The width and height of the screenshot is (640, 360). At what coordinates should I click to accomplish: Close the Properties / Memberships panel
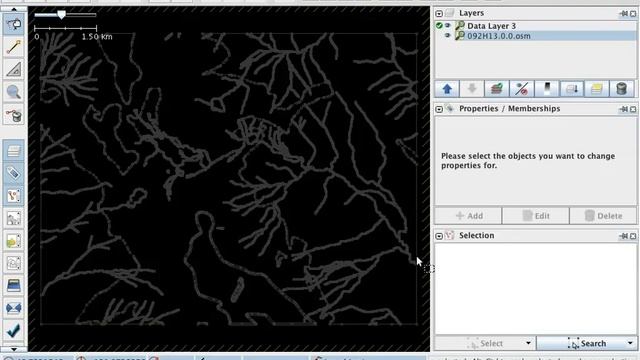click(633, 109)
